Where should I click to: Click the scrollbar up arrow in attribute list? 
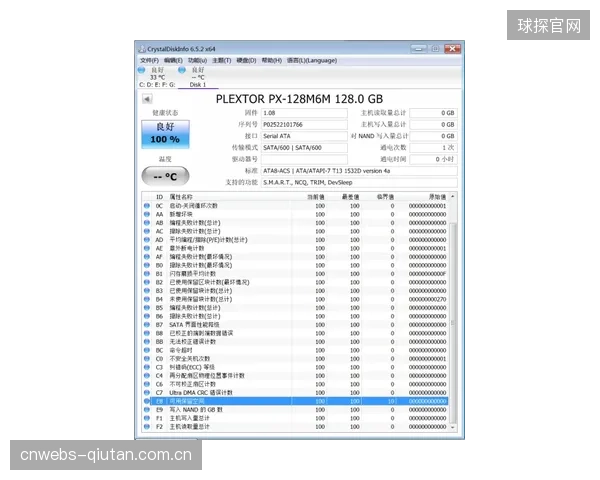[453, 197]
